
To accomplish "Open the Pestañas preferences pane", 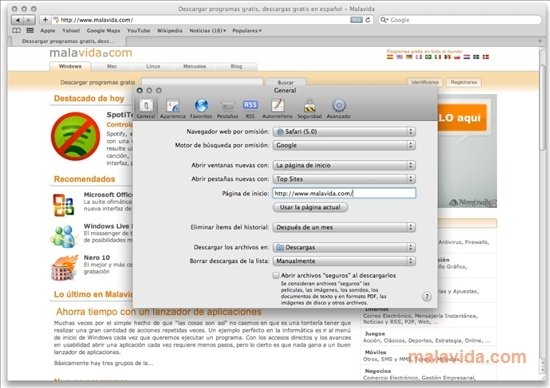I will 227,109.
